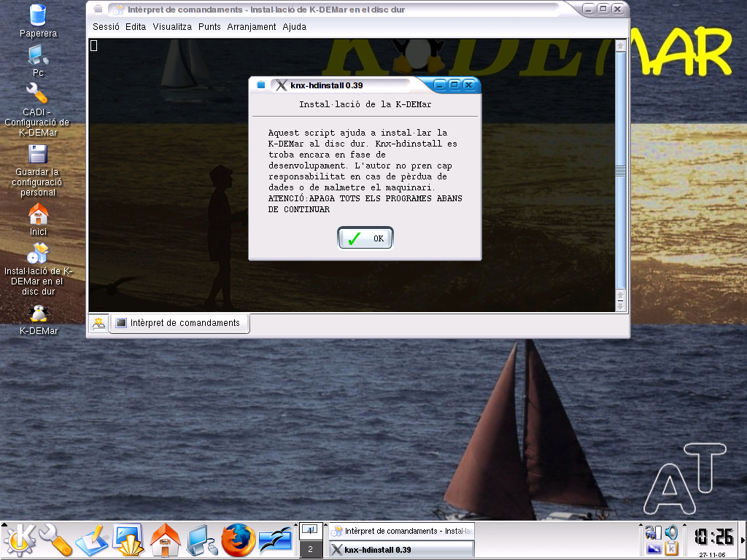Create a new session with the star icon

tap(98, 323)
